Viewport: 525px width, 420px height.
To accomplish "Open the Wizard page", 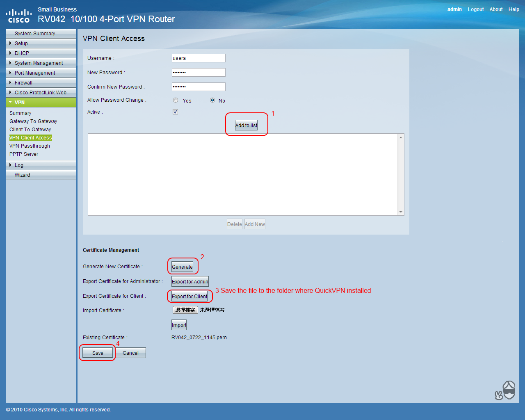I will coord(41,175).
